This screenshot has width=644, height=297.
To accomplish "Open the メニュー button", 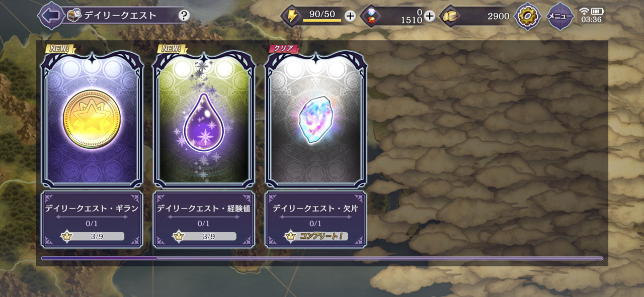I will [x=560, y=16].
